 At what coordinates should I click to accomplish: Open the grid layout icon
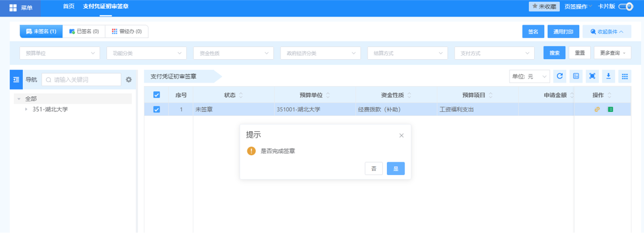pos(625,76)
